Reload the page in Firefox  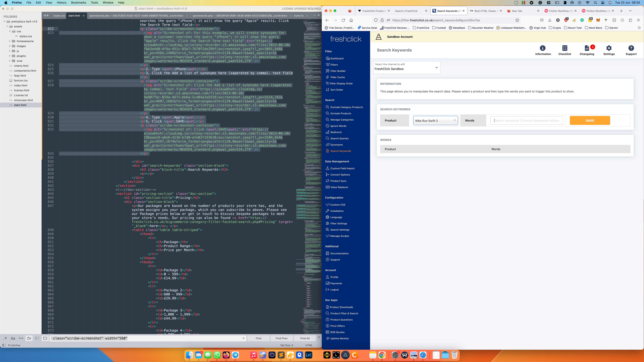point(343,20)
